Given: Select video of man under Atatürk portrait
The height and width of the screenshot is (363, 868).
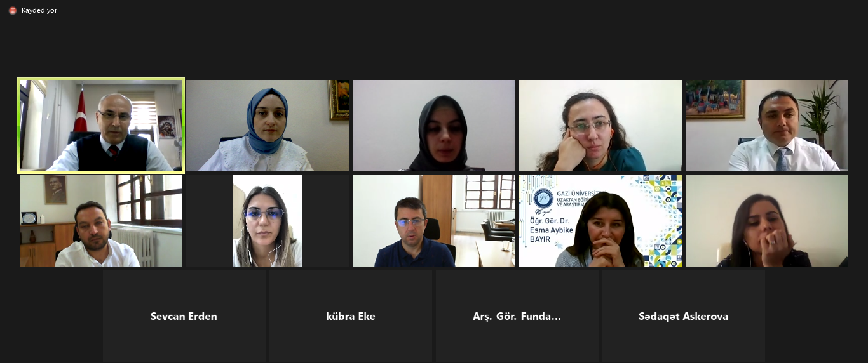Looking at the screenshot, I should [101, 221].
